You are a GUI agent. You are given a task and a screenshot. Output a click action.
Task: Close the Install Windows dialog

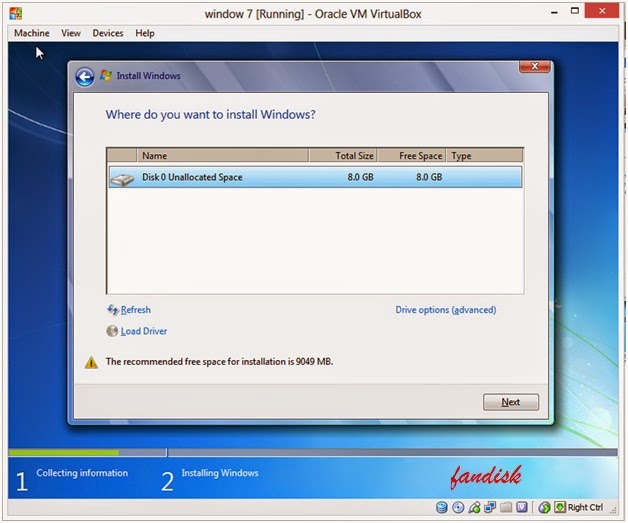534,66
